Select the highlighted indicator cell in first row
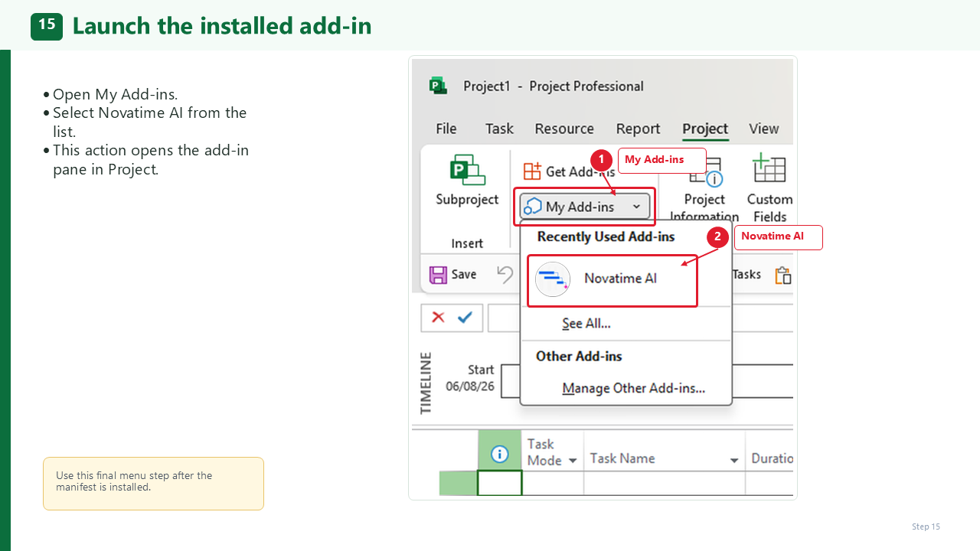 [499, 483]
